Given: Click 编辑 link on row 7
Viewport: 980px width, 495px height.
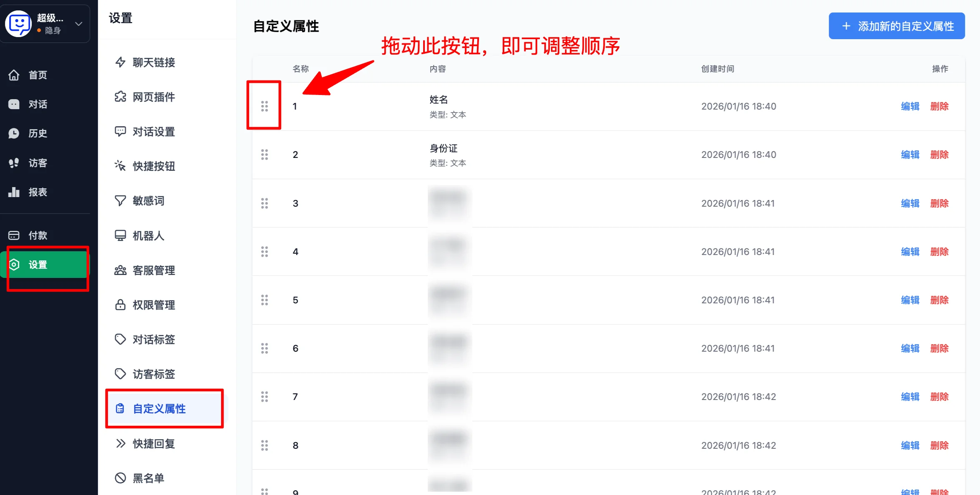Looking at the screenshot, I should (910, 397).
